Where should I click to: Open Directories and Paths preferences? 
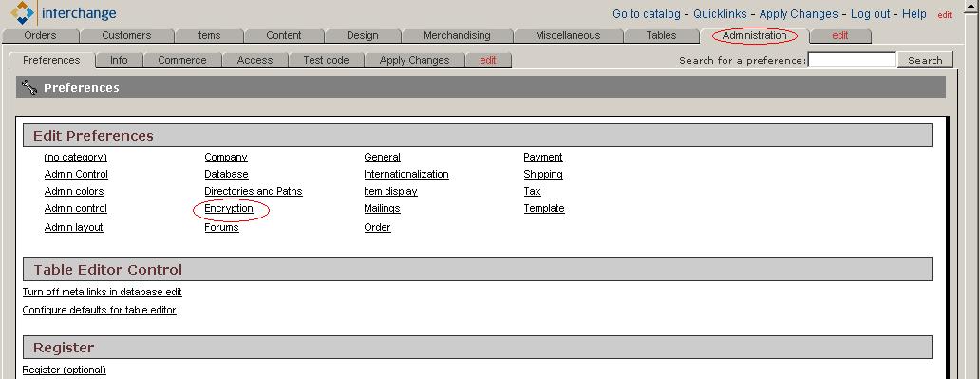[254, 191]
